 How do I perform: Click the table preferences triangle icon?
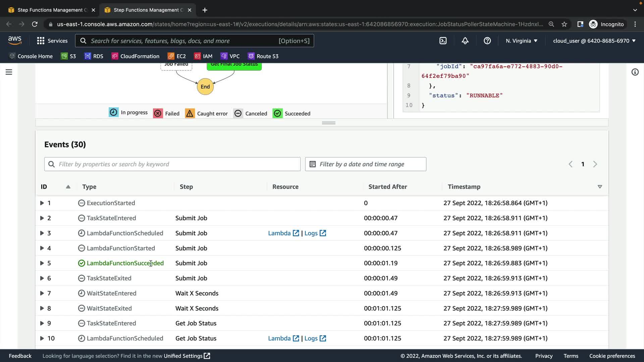(x=600, y=187)
